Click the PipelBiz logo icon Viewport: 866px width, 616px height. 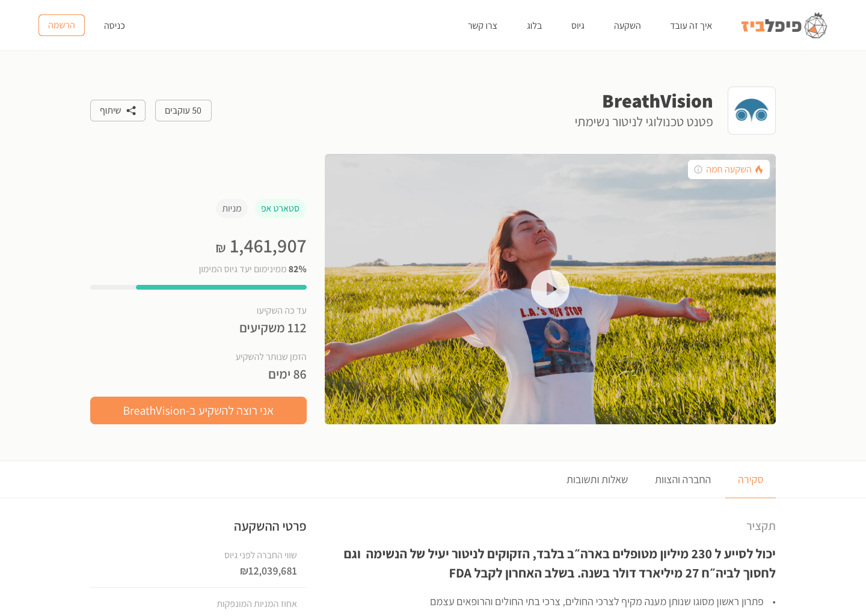point(815,25)
